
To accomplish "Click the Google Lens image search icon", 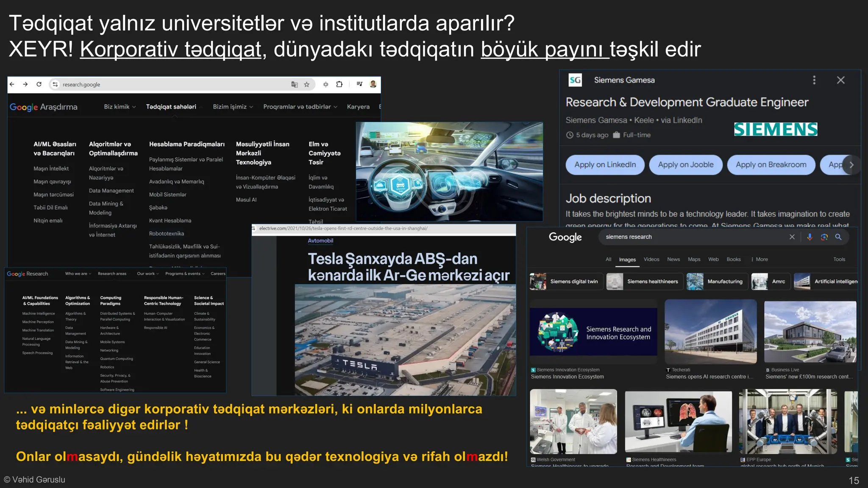I will tap(824, 237).
